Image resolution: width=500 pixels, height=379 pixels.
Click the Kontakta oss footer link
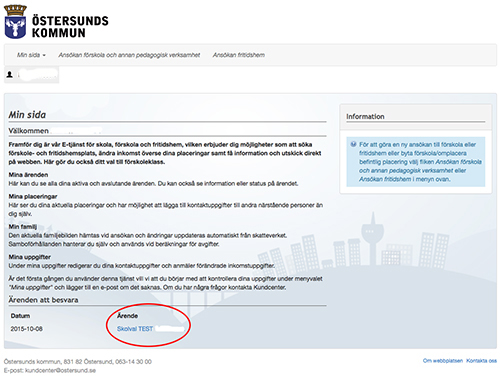pyautogui.click(x=481, y=361)
